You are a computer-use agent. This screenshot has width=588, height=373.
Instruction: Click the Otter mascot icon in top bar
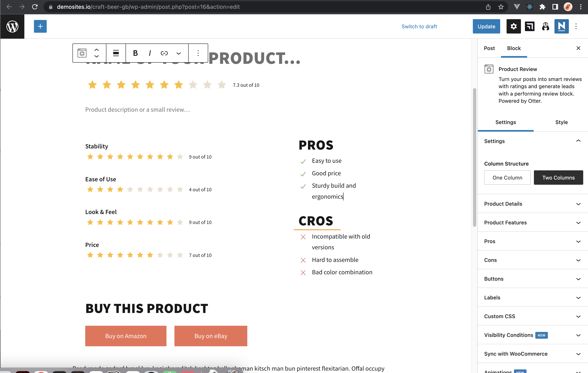[546, 26]
